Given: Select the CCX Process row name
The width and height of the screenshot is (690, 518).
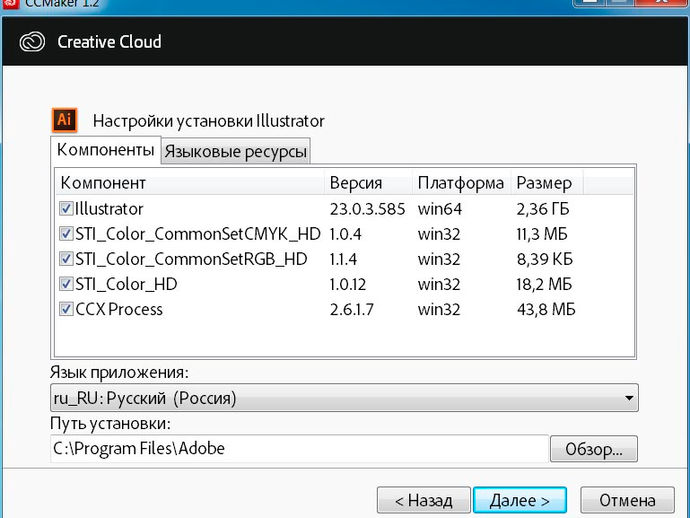Looking at the screenshot, I should point(119,309).
